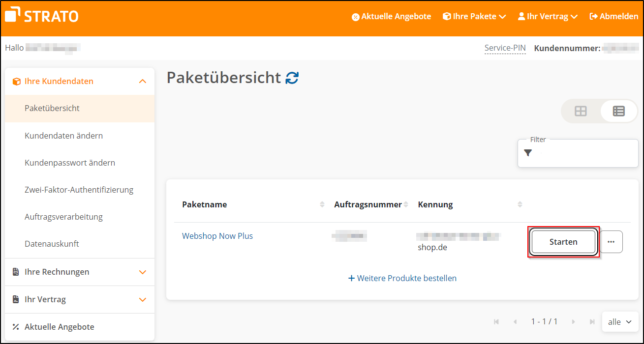Switch to the list view
644x344 pixels.
click(x=618, y=111)
